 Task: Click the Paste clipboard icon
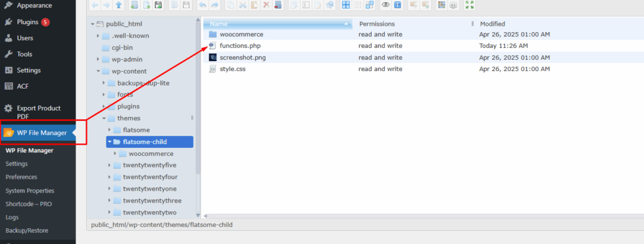tap(254, 5)
